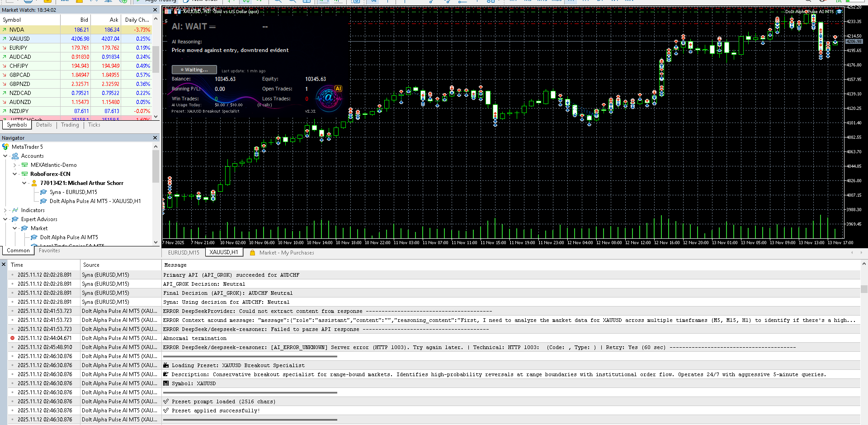The width and height of the screenshot is (868, 425).
Task: Click the EA hat icon at chart top-right
Action: point(839,12)
